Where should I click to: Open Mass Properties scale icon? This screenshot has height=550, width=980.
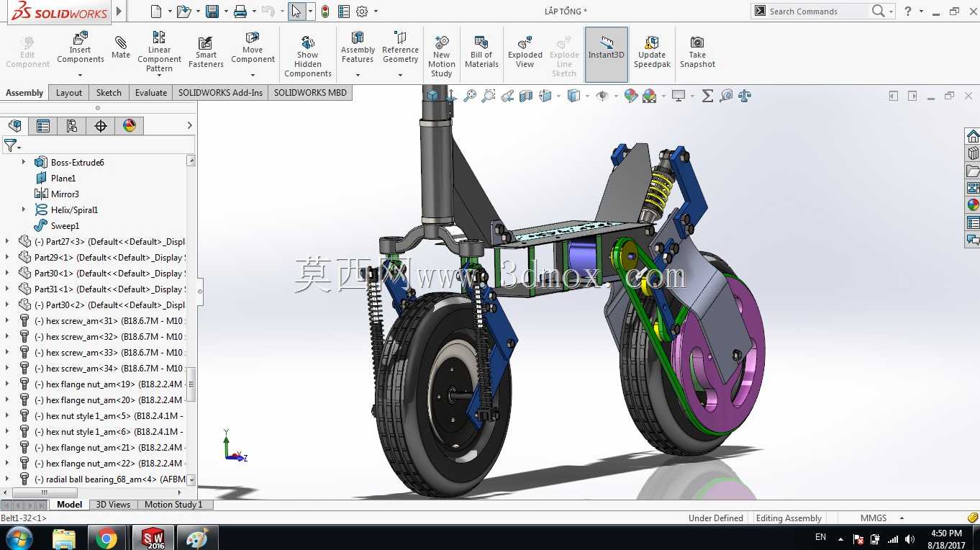point(745,96)
